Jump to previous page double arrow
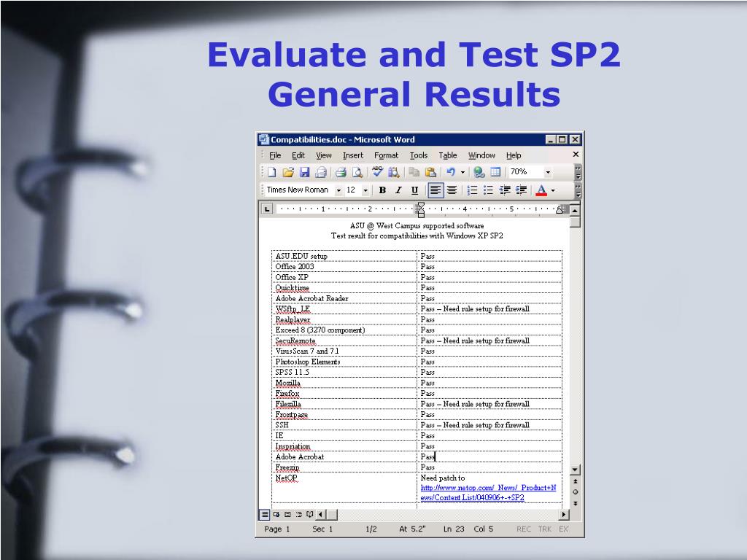The height and width of the screenshot is (560, 747). pyautogui.click(x=576, y=481)
